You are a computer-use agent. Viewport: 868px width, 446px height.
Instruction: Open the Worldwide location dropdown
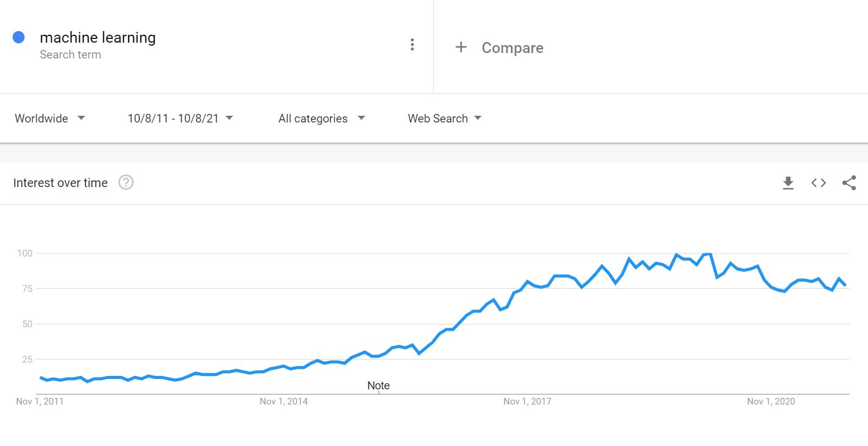(43, 118)
